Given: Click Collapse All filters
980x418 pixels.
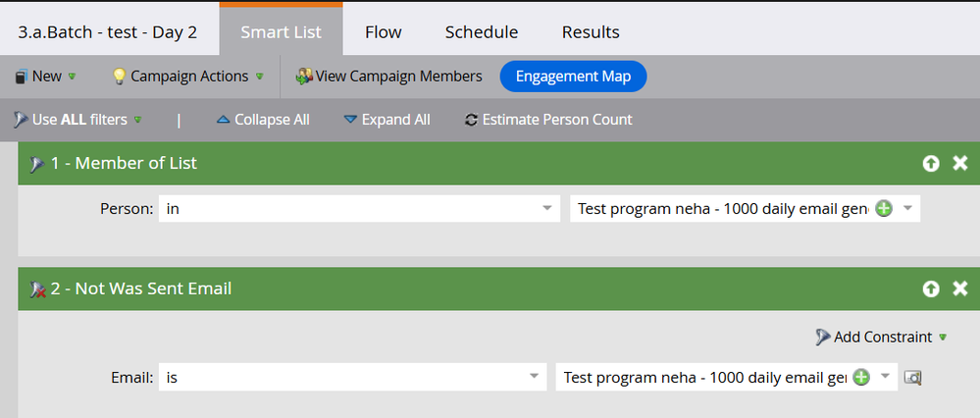Looking at the screenshot, I should (263, 120).
